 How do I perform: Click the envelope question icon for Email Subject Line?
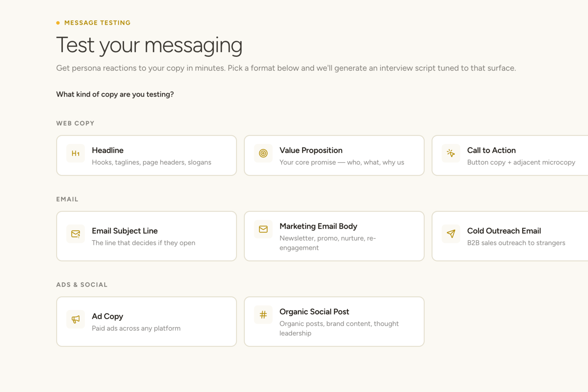pos(75,234)
